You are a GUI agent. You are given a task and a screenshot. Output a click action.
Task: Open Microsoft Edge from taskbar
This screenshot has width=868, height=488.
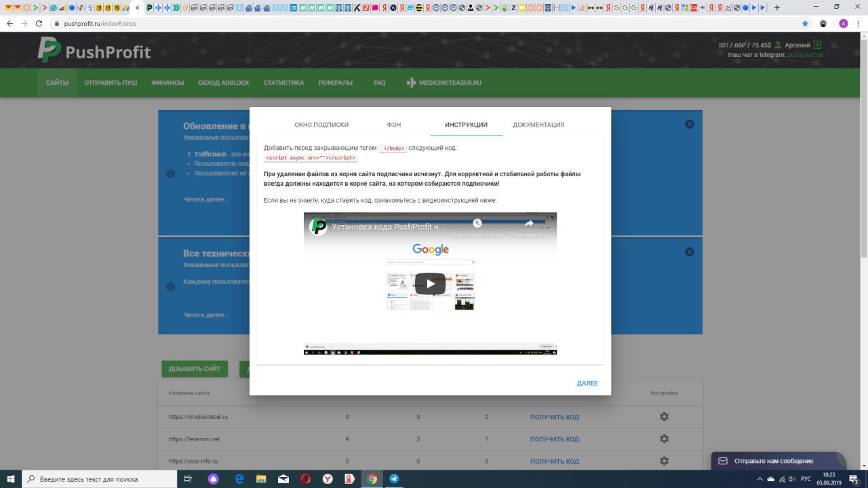(239, 479)
